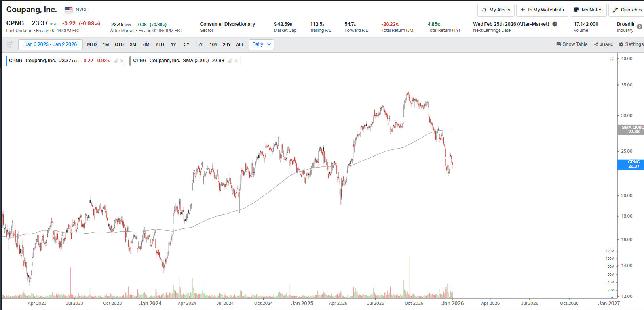
Task: Click the SMA (200D) 27.88 axis label
Action: tap(631, 130)
